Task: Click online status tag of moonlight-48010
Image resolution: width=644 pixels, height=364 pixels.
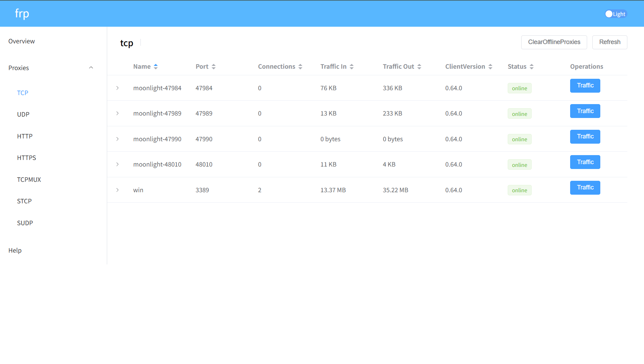Action: point(519,165)
